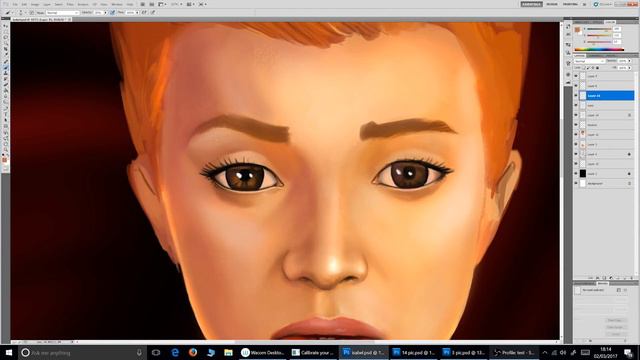Viewport: 640px width, 360px height.
Task: Open File Explorer from the taskbar
Action: [228, 352]
